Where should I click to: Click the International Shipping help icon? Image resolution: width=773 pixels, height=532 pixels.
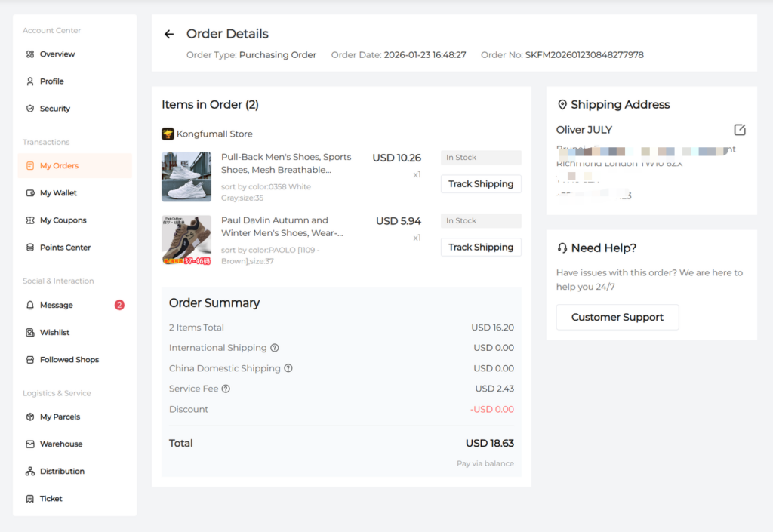(275, 348)
